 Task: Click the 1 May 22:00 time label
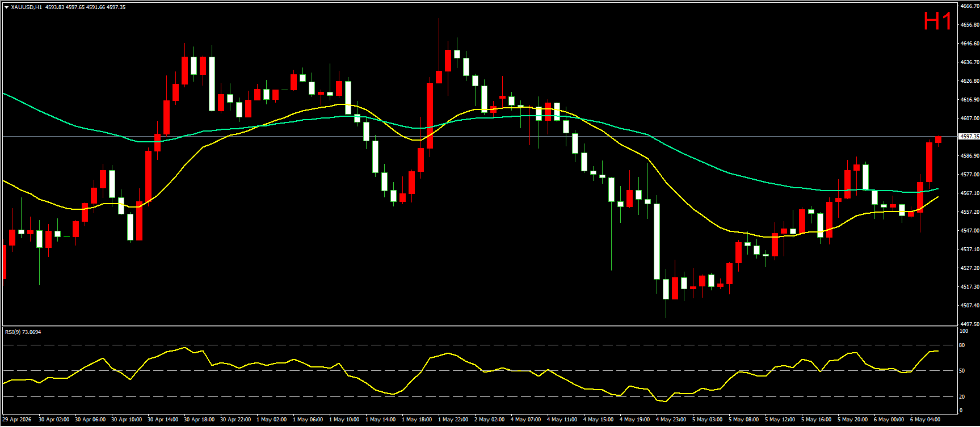[453, 420]
